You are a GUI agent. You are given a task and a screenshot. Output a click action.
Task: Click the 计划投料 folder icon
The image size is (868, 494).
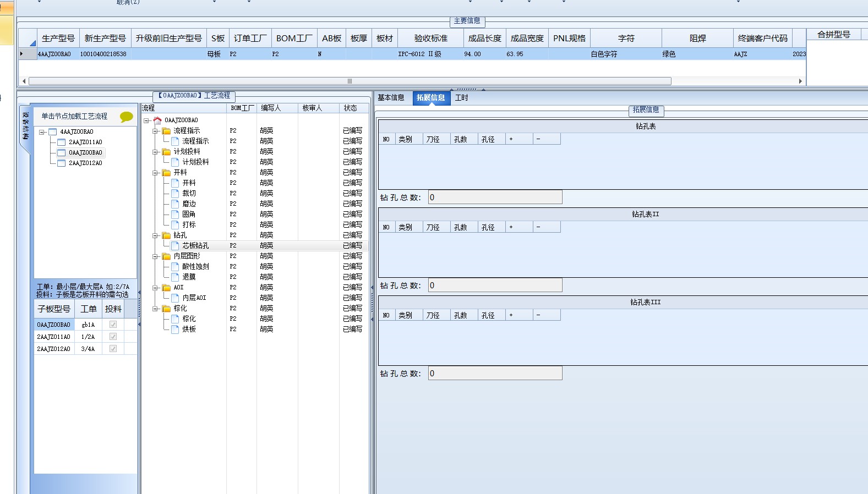(x=166, y=151)
